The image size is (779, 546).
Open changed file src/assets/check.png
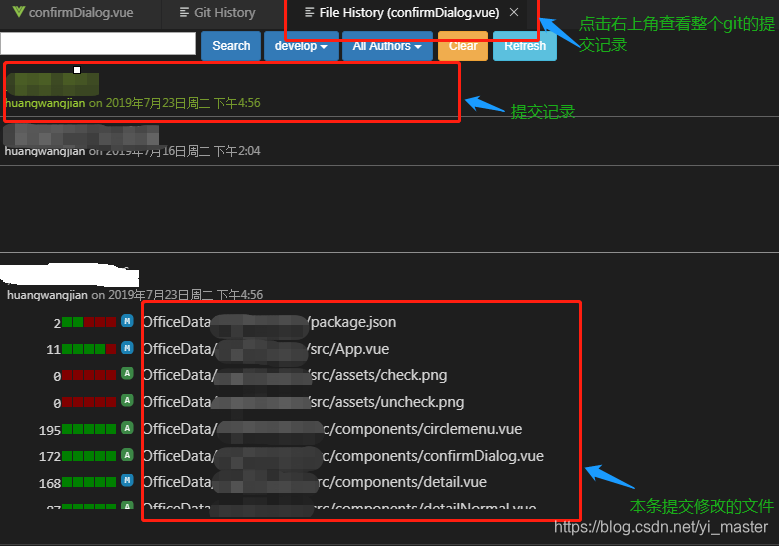click(x=295, y=375)
